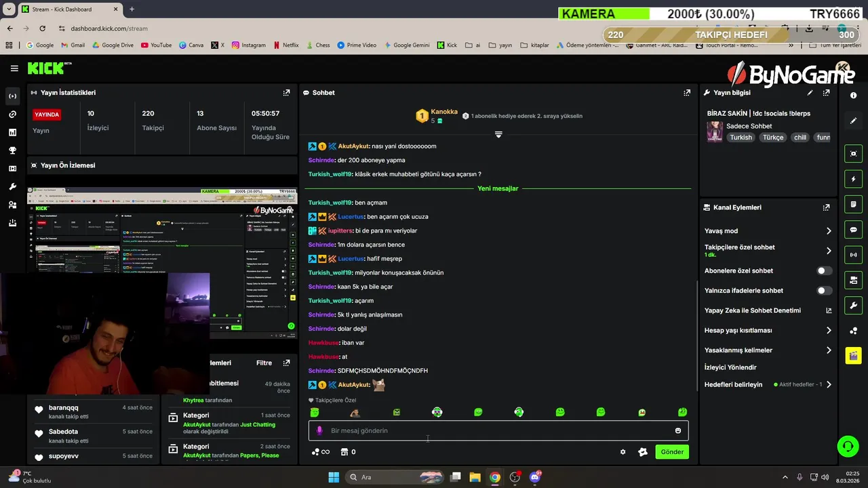
Task: Click the first green emote above the message box
Action: (x=315, y=412)
